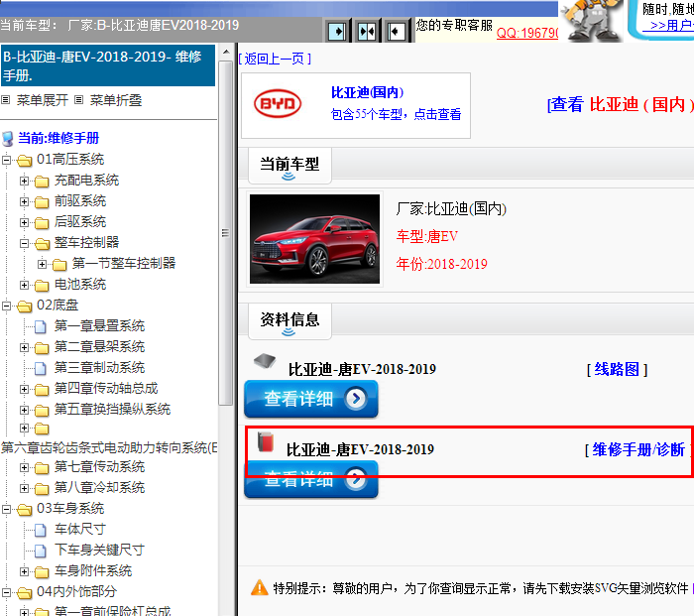
Task: Select 第六章齿轮齿条式电动助力转向系统 tree item
Action: tap(109, 447)
